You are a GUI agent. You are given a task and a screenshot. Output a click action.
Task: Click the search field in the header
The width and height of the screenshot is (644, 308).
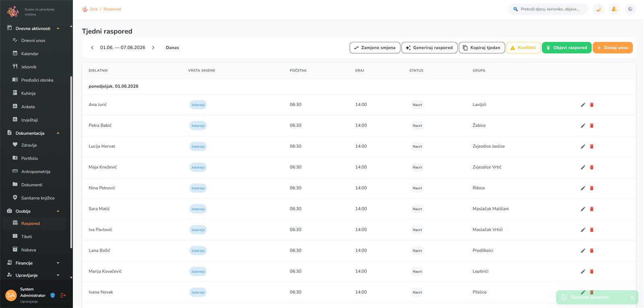coord(548,9)
